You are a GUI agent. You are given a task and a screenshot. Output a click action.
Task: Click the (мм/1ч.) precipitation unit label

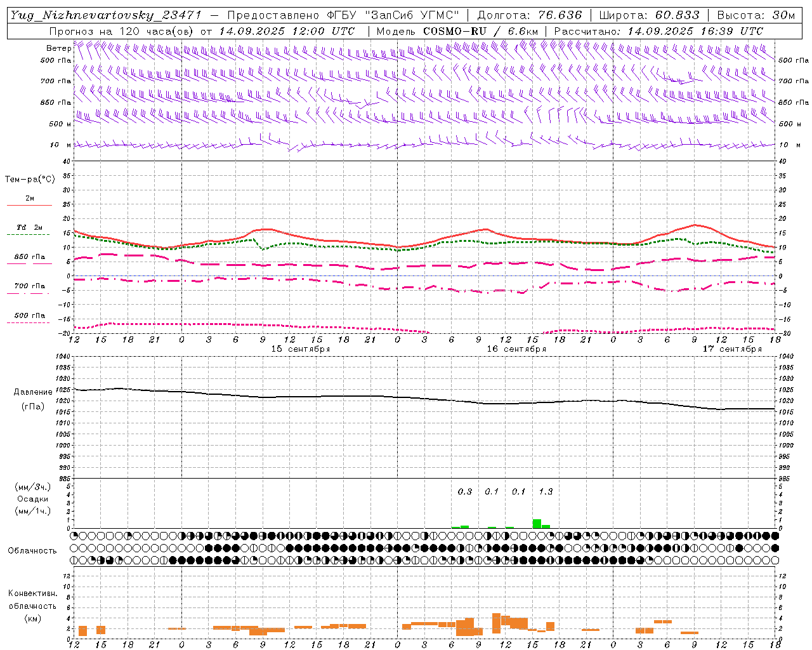point(33,511)
